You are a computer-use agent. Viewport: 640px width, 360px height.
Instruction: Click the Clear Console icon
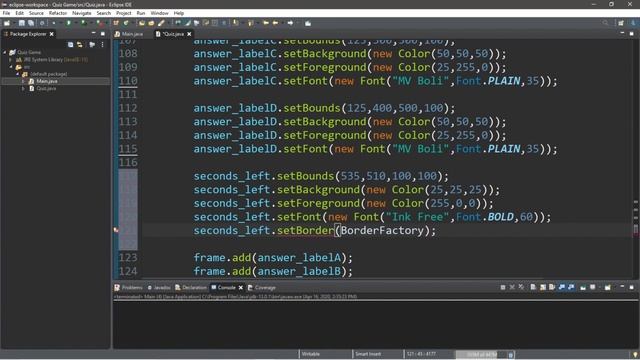coord(533,287)
